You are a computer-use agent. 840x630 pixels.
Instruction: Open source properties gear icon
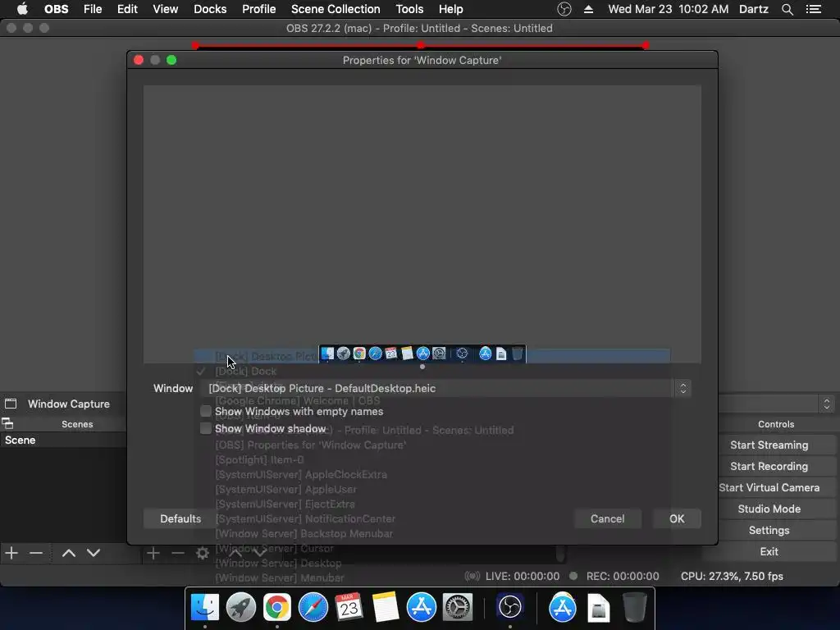coord(203,553)
